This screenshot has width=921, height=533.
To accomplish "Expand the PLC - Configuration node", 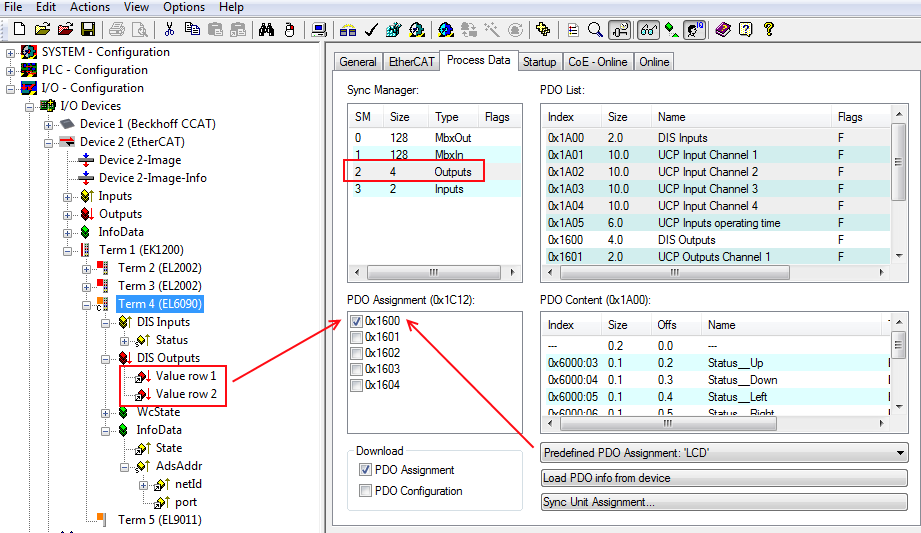I will 11,71.
